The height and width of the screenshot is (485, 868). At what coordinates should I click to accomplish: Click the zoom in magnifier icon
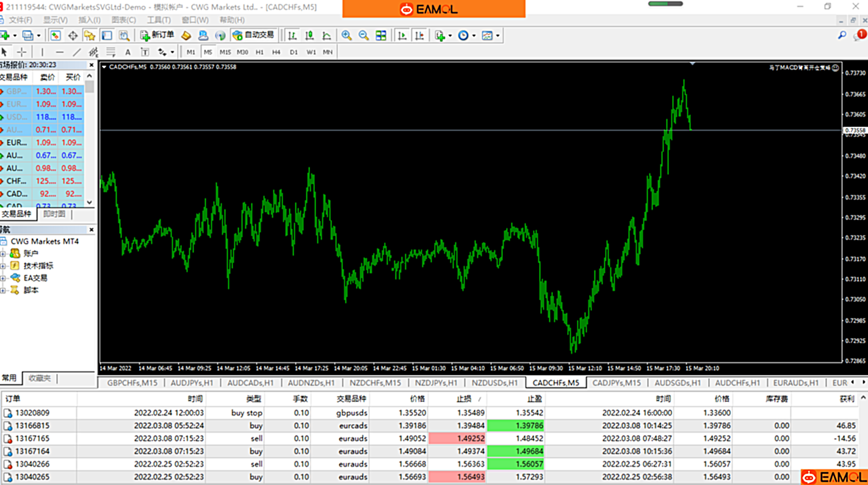(347, 35)
